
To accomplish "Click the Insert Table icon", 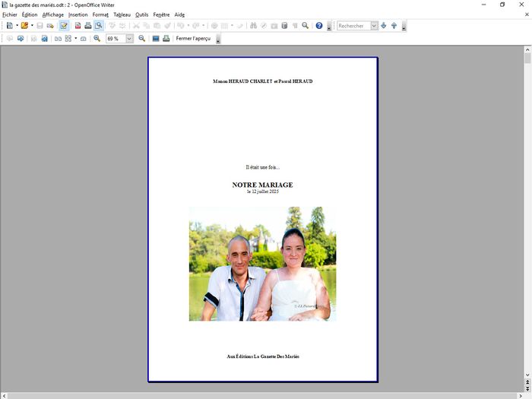I will click(224, 25).
